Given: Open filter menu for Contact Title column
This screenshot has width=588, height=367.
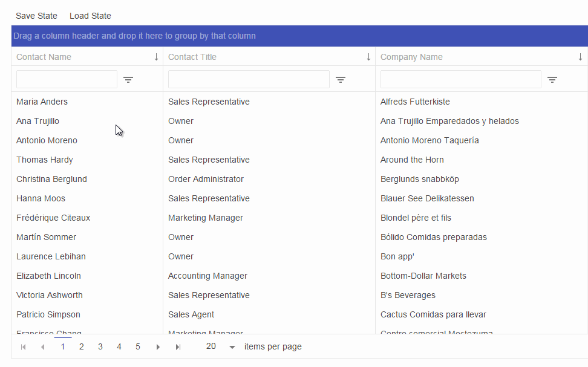Looking at the screenshot, I should (x=341, y=80).
